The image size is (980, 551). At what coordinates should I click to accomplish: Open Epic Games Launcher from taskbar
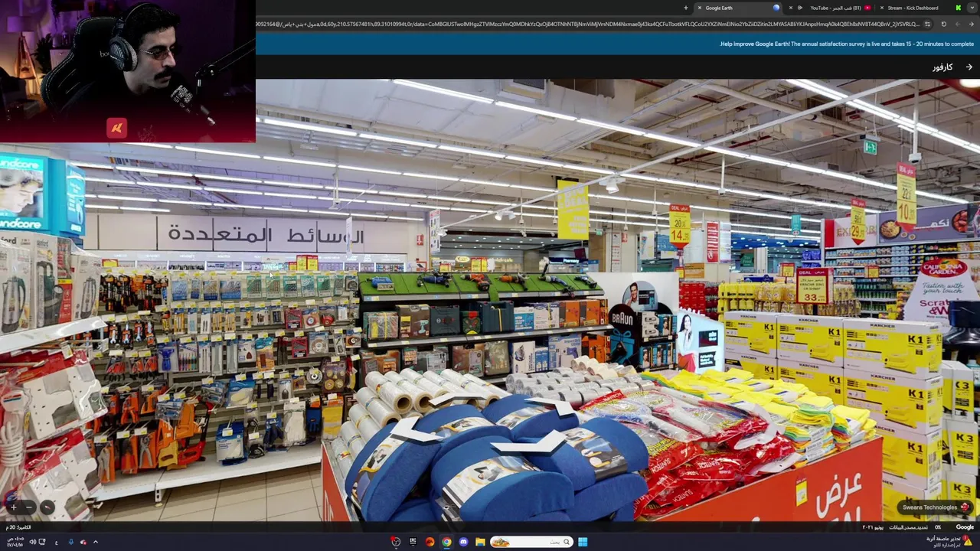(x=413, y=542)
